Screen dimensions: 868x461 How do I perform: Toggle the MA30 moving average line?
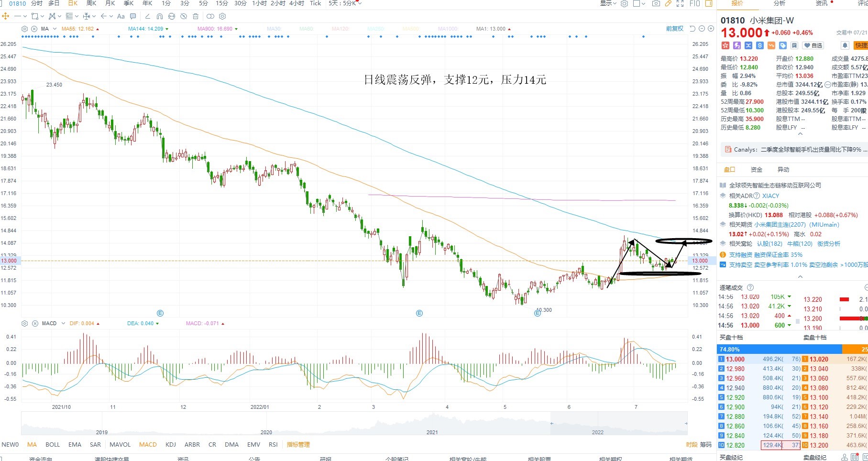274,29
